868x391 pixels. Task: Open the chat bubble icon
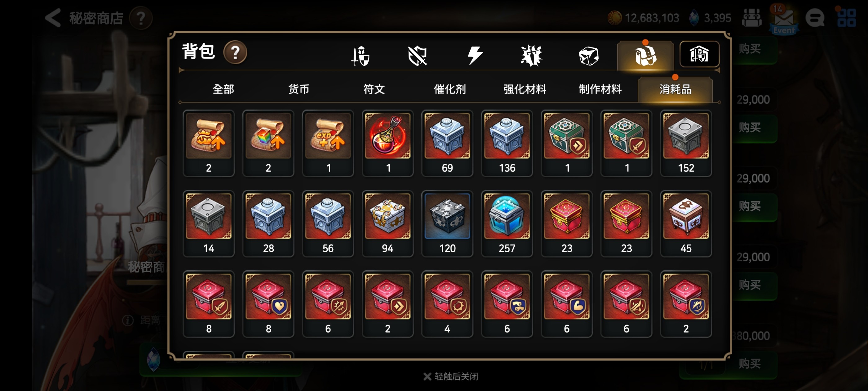coord(815,18)
